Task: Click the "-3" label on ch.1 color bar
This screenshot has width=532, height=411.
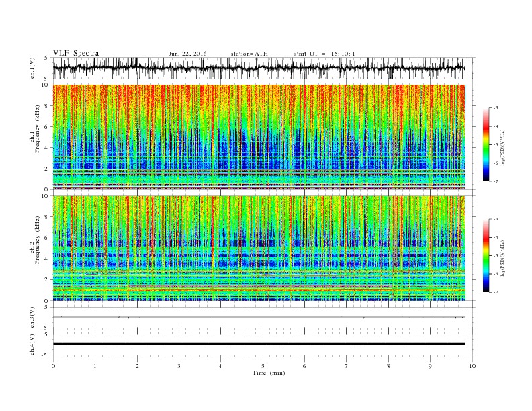Action: tap(496, 108)
